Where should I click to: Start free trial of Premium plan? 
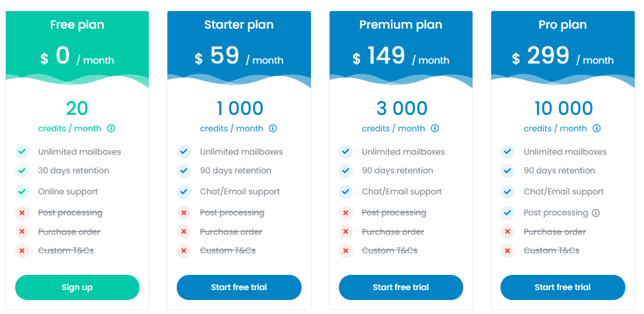(401, 287)
